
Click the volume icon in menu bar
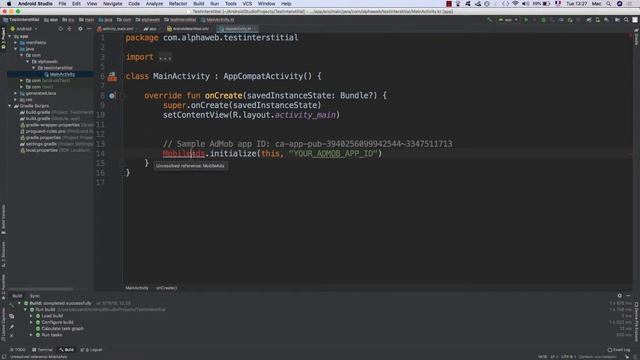(525, 4)
